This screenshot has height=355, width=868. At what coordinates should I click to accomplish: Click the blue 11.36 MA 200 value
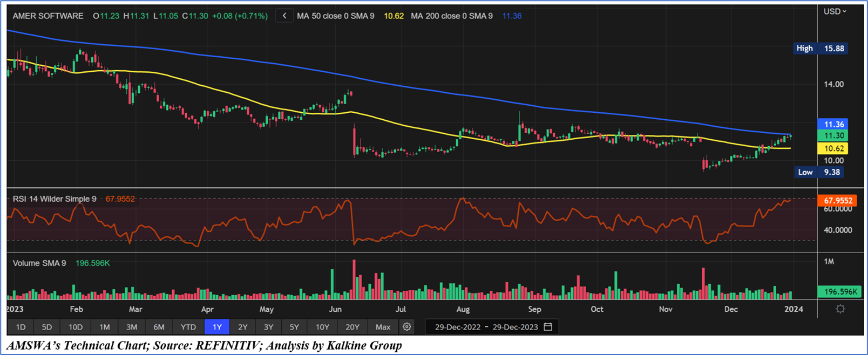(512, 16)
